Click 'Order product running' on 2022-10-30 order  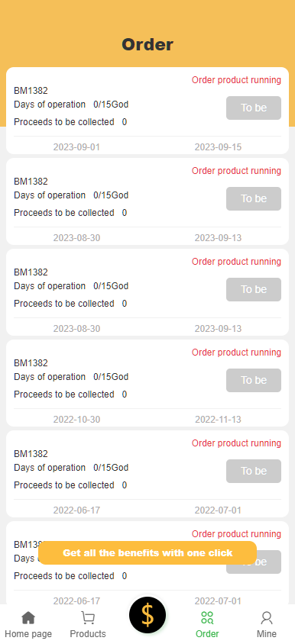[x=236, y=353]
